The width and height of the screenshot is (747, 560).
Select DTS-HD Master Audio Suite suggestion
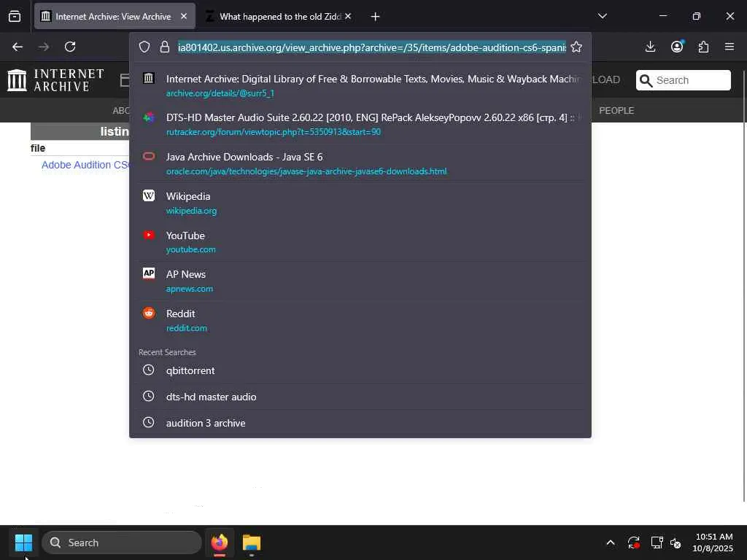(x=360, y=124)
